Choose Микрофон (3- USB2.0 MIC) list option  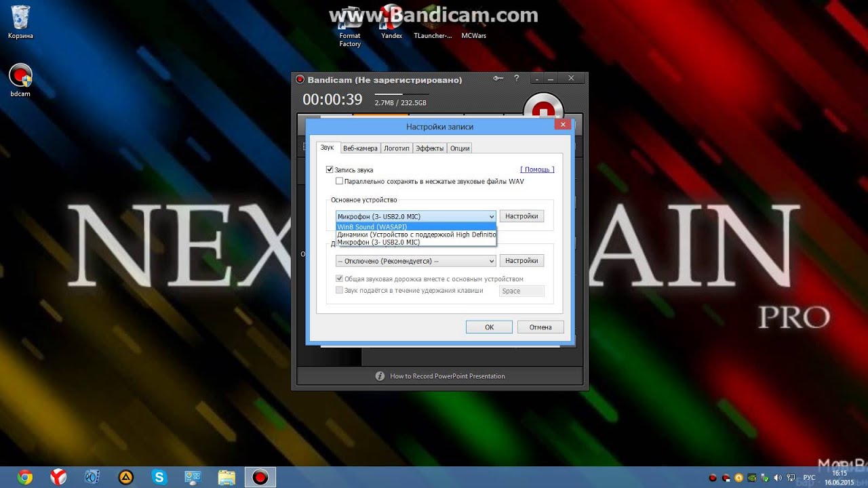click(416, 242)
